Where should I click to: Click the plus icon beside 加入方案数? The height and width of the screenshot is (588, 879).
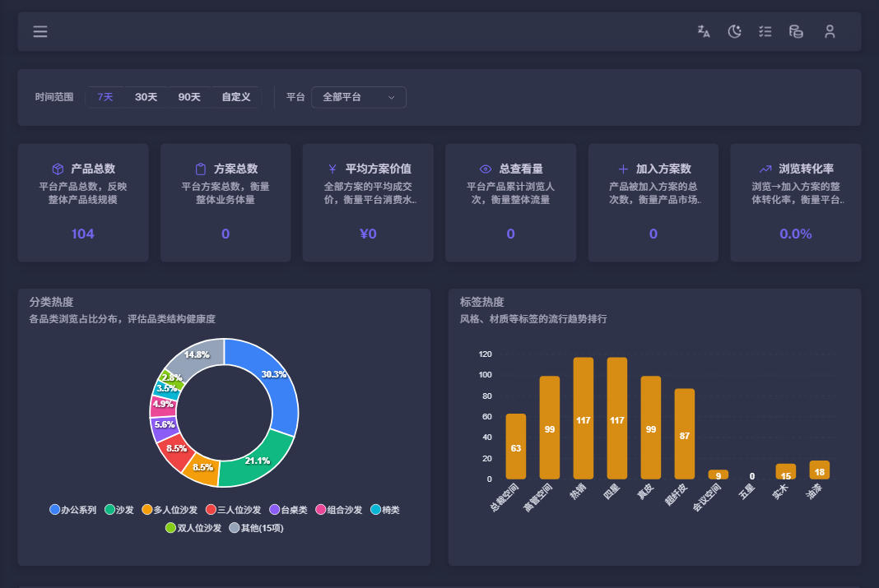pos(623,169)
